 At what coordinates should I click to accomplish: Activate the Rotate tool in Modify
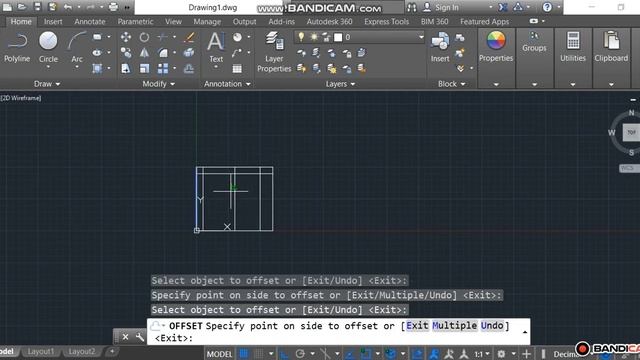tap(144, 37)
